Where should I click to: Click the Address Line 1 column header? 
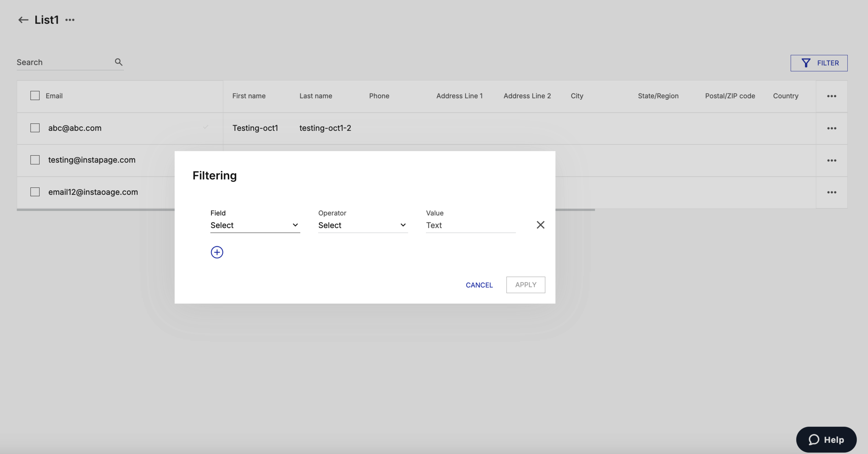click(x=459, y=96)
